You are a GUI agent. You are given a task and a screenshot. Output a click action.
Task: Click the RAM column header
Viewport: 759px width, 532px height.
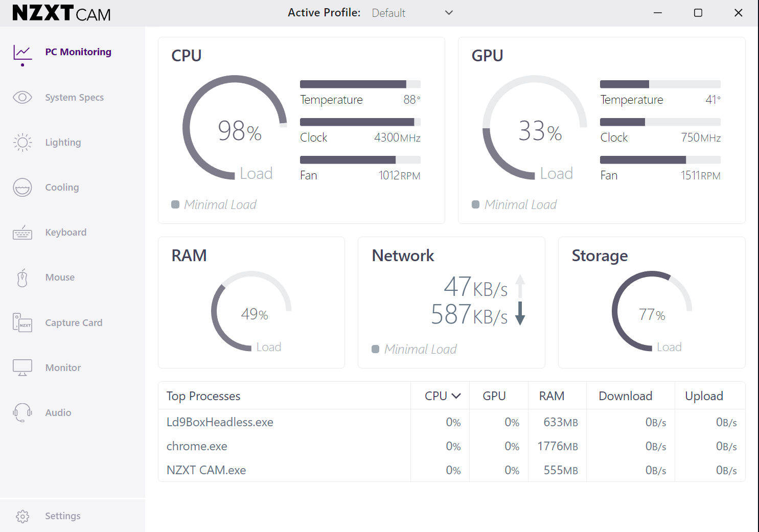[551, 396]
